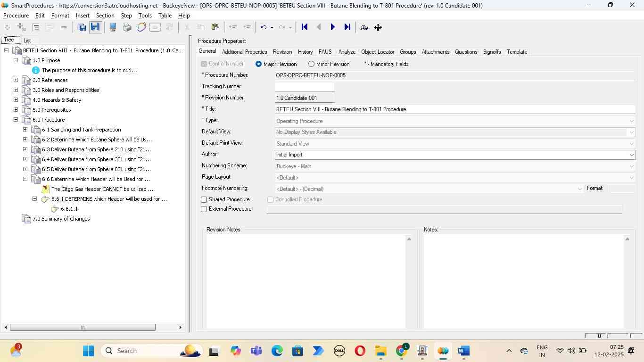Click the find binoculars-style toolbar icon
644x362 pixels.
pos(364,27)
